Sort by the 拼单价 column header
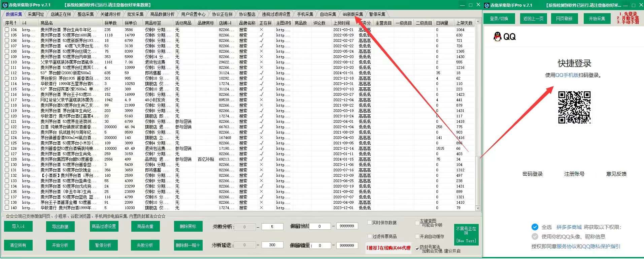The height and width of the screenshot is (259, 644). point(133,23)
